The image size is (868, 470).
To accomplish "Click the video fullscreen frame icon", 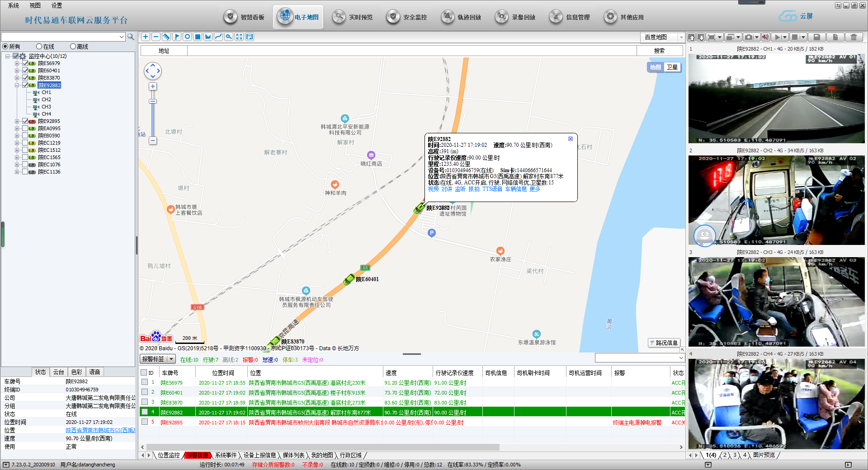I will pos(712,37).
